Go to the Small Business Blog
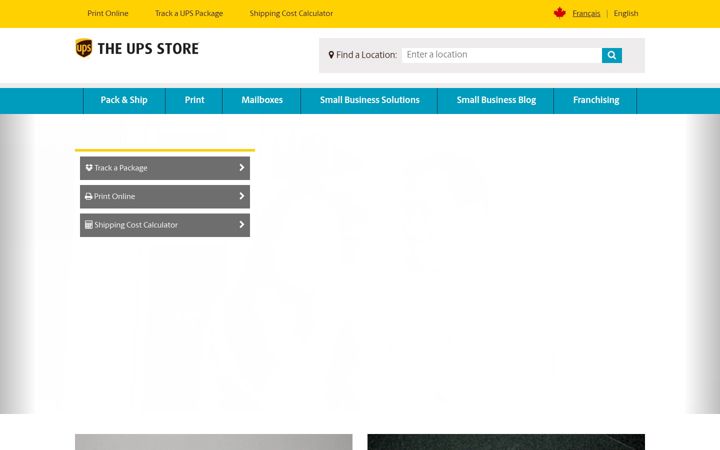Screen dimensions: 720x450 pos(496,101)
